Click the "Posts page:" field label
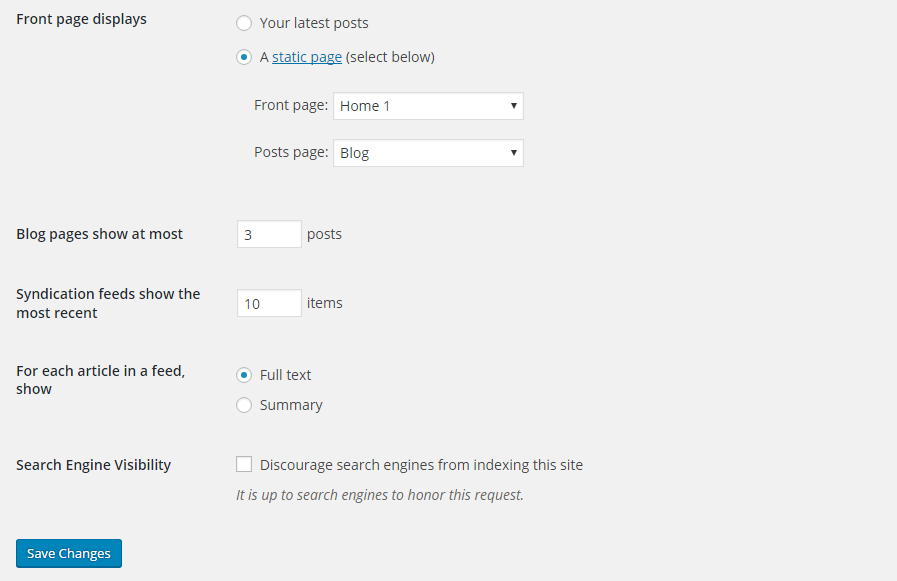 tap(291, 152)
